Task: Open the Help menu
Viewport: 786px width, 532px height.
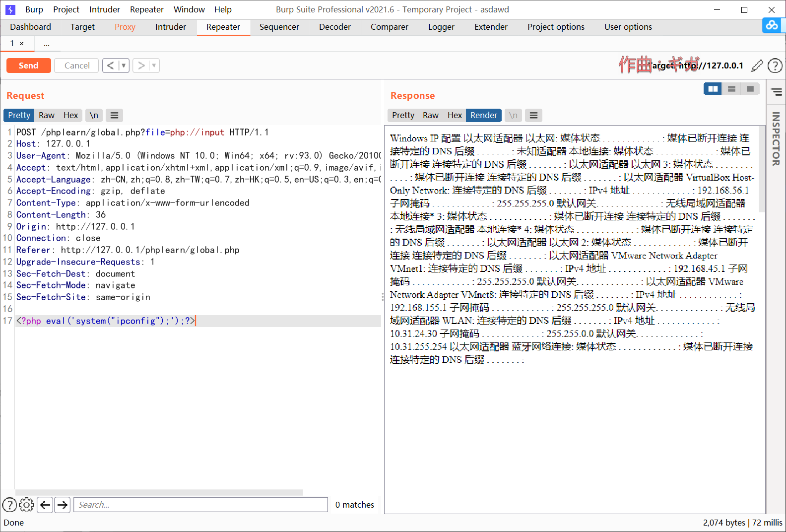Action: (x=223, y=9)
